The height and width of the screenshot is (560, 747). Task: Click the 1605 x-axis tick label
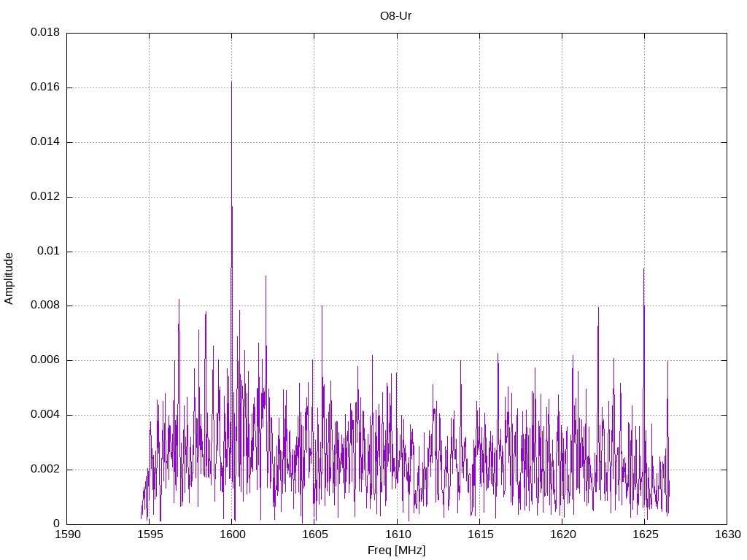pos(315,534)
